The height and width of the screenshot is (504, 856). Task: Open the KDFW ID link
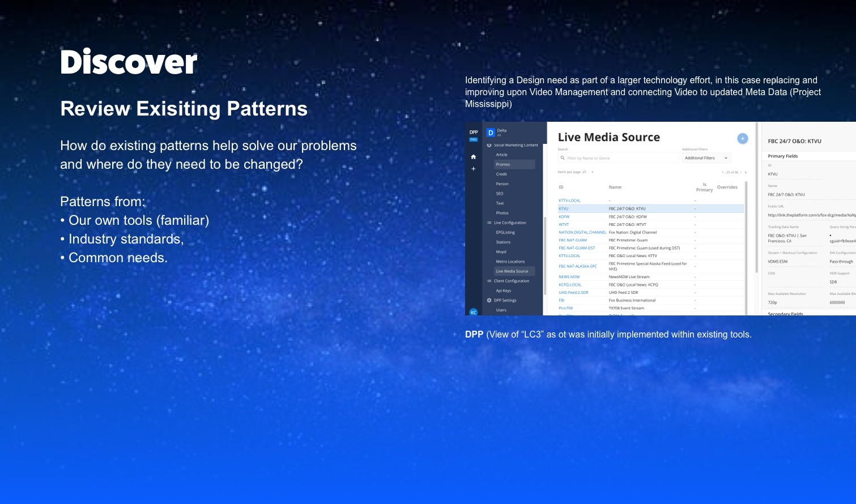(x=564, y=216)
